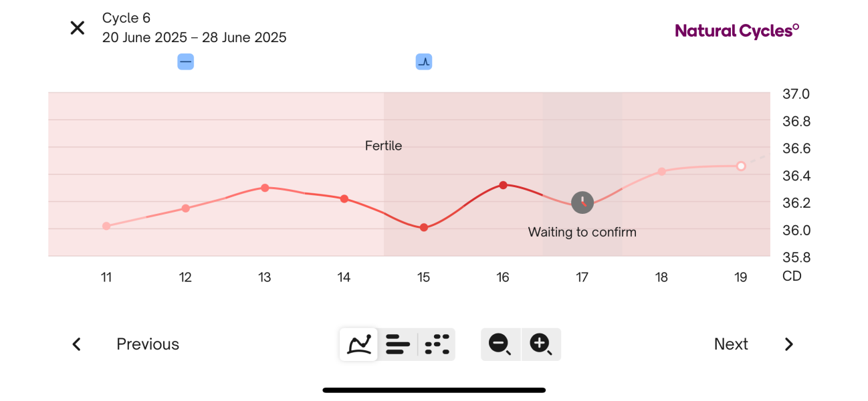Image resolution: width=868 pixels, height=401 pixels.
Task: Select the day 15 lowest temperature point
Action: point(424,228)
